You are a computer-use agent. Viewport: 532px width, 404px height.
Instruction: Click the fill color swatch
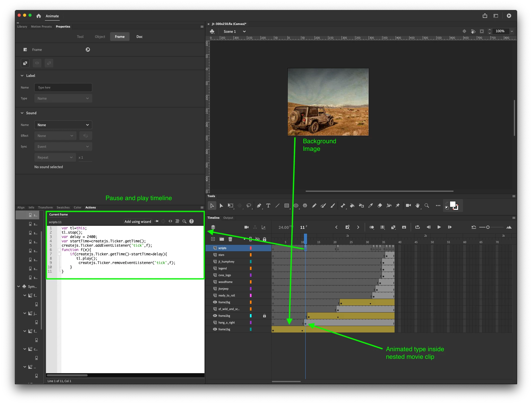(x=453, y=204)
